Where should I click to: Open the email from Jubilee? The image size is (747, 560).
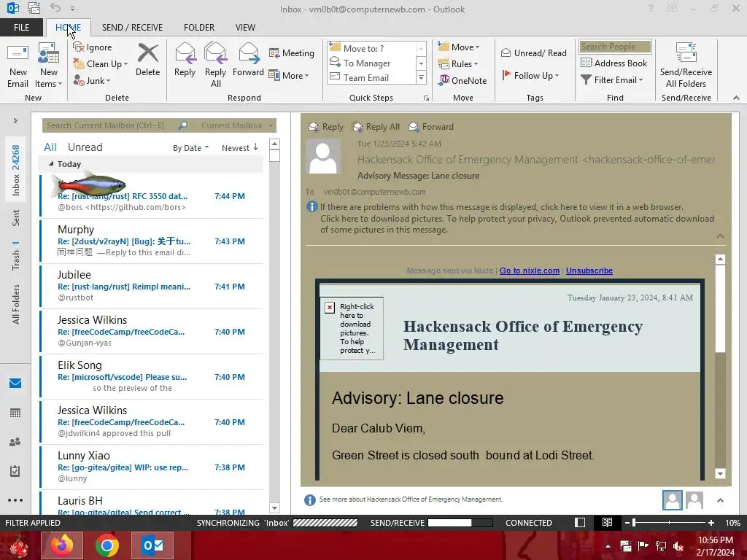pyautogui.click(x=152, y=286)
